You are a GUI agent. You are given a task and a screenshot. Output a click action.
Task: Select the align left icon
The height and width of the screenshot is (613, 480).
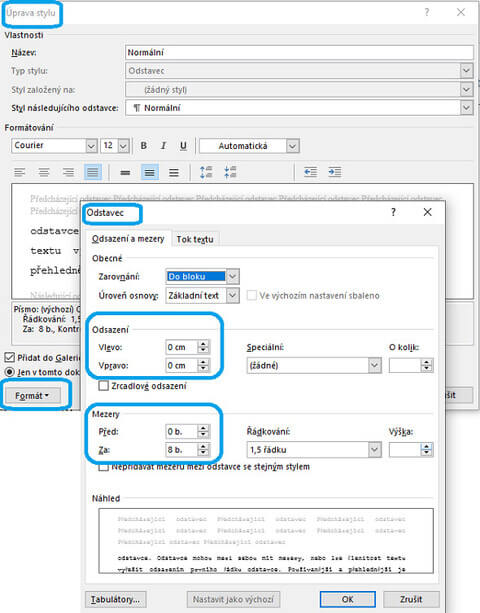(20, 172)
